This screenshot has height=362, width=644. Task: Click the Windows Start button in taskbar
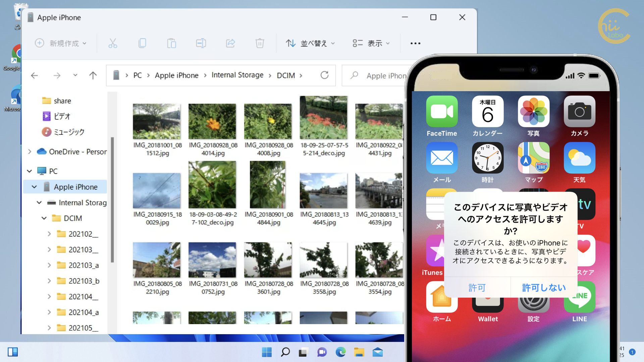coord(267,352)
